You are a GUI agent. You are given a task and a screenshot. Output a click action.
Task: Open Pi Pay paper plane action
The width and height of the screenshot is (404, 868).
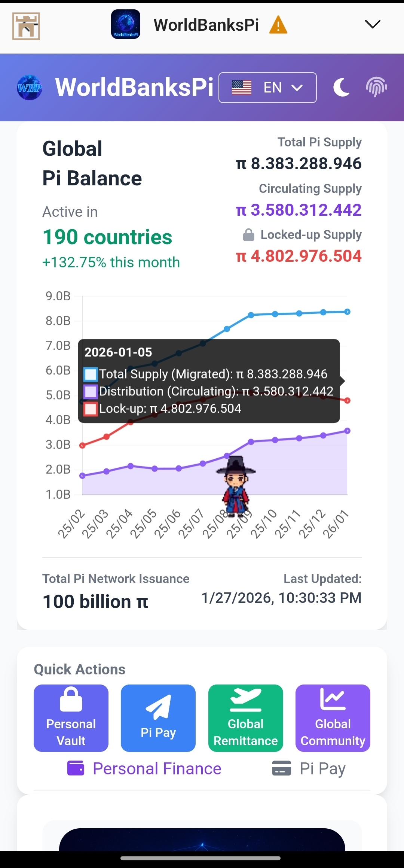[x=158, y=718]
